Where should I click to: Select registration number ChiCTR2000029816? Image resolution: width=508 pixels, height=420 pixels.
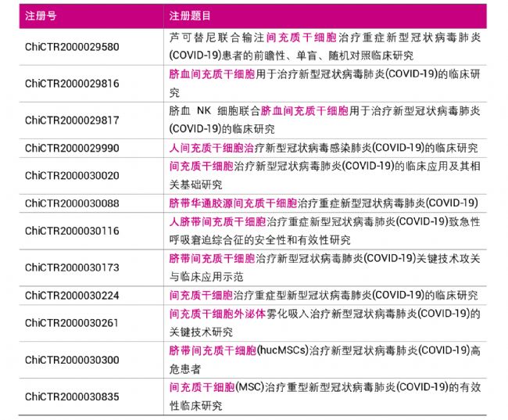72,84
